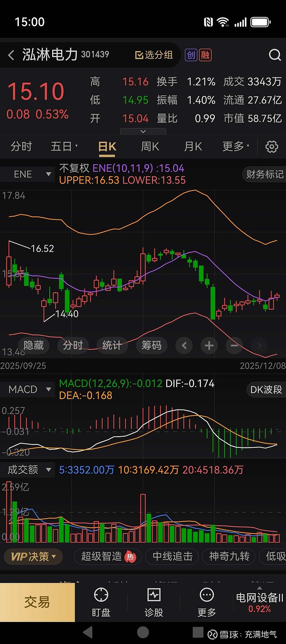Select 超级智造 strategy chip

[x=108, y=557]
